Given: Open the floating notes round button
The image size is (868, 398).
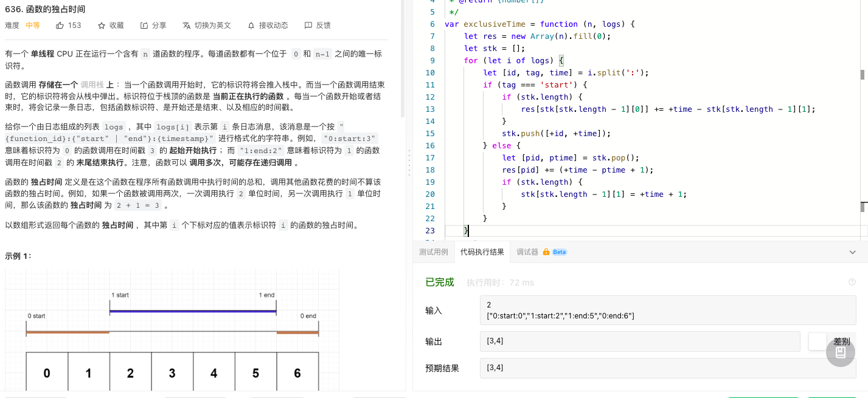Looking at the screenshot, I should coord(841,352).
